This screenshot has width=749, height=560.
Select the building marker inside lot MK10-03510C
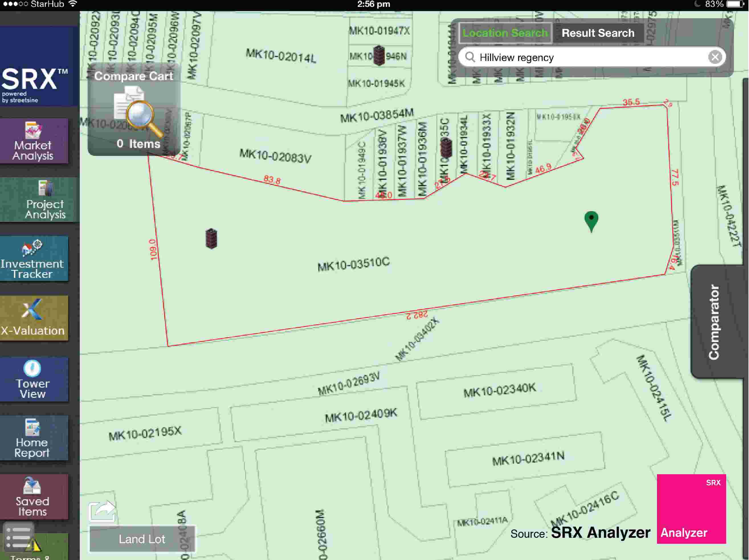[211, 239]
